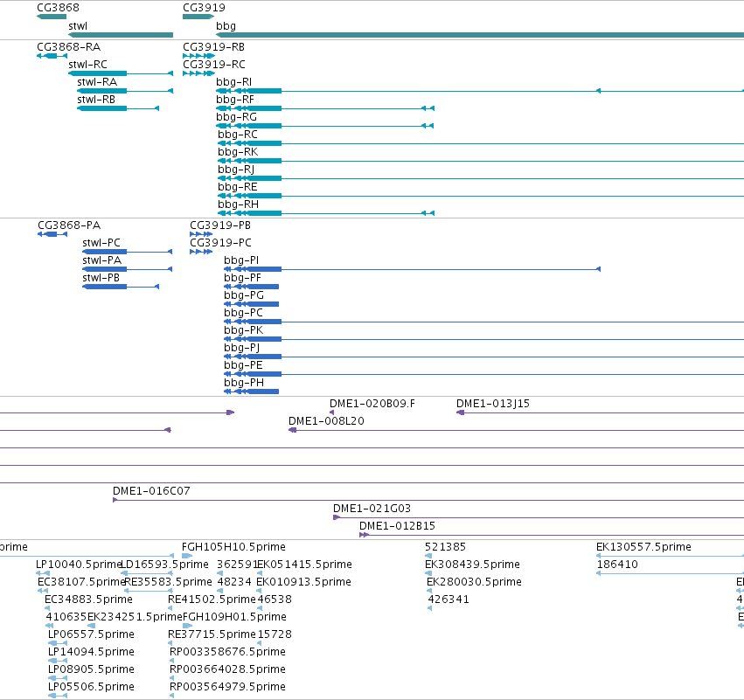Click the bbg-RI transcript label

pyautogui.click(x=234, y=82)
